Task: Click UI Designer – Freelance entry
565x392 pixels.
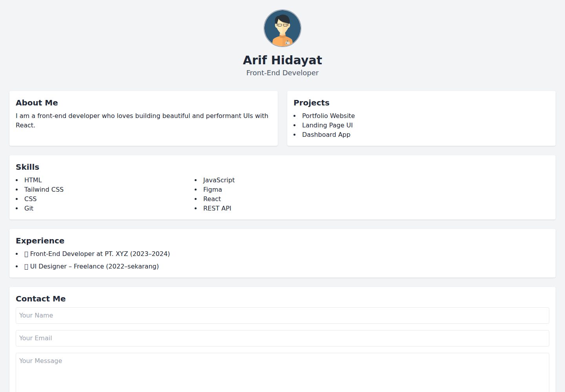Action: 91,266
